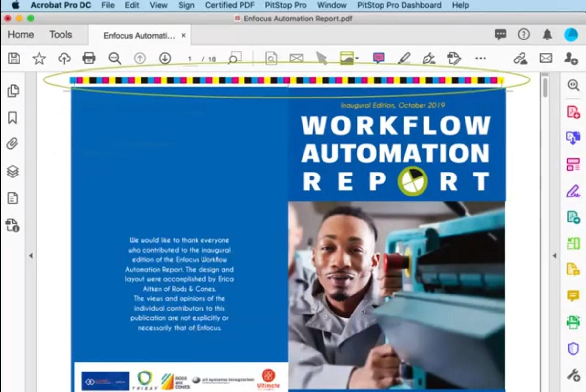This screenshot has width=586, height=392.
Task: Choose the fountain pen sign tool
Action: (428, 59)
